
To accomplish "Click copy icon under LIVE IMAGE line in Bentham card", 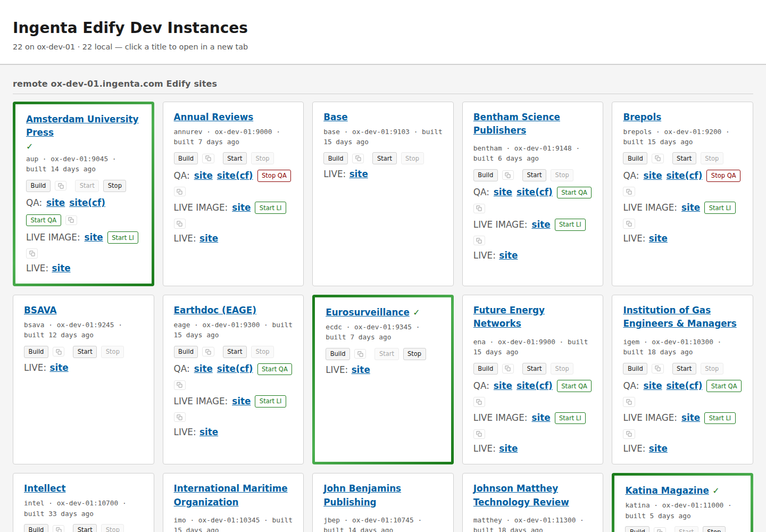I will 479,240.
